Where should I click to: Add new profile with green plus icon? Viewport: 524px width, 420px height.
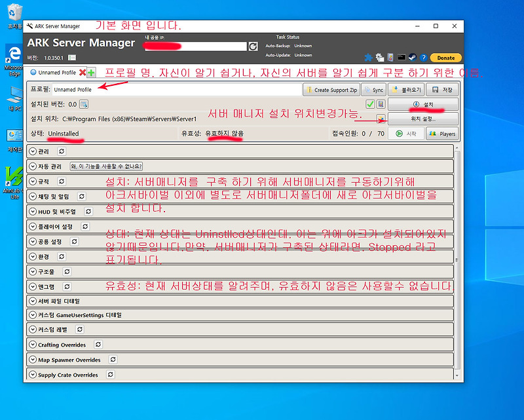91,72
